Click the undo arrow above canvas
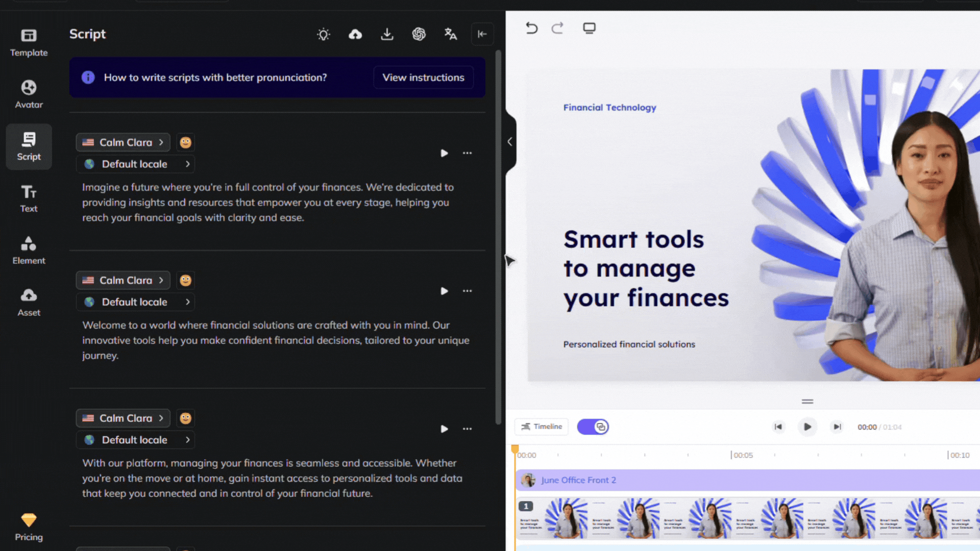The width and height of the screenshot is (980, 551). click(531, 28)
